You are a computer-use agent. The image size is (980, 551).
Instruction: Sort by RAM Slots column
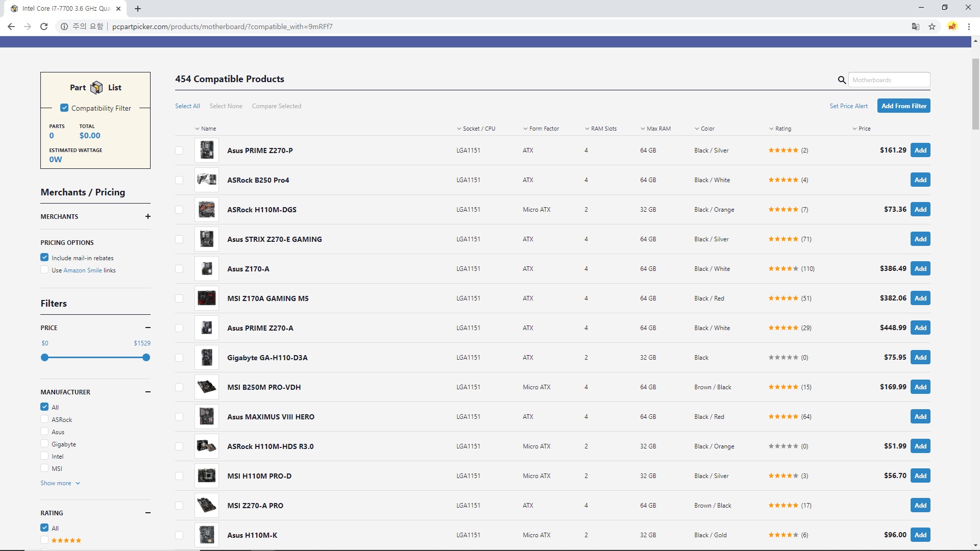point(601,129)
